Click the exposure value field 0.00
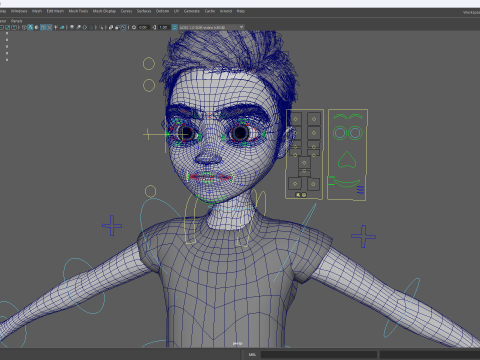This screenshot has height=360, width=480. (x=143, y=27)
